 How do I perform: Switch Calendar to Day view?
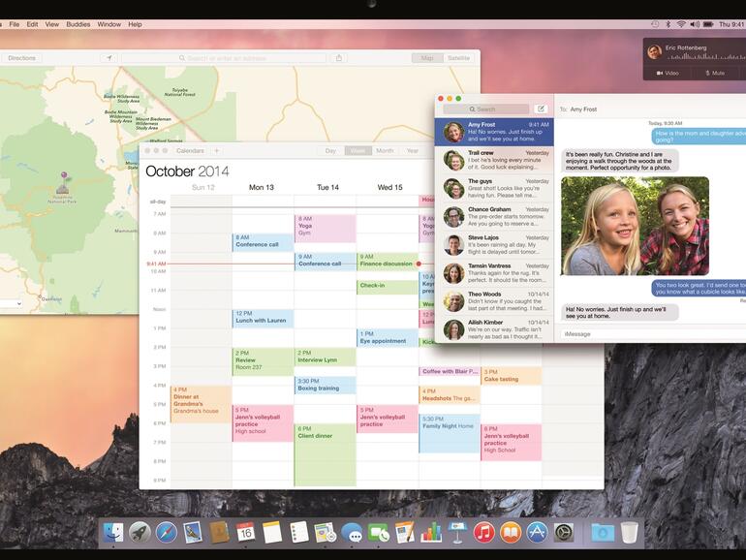pos(330,151)
